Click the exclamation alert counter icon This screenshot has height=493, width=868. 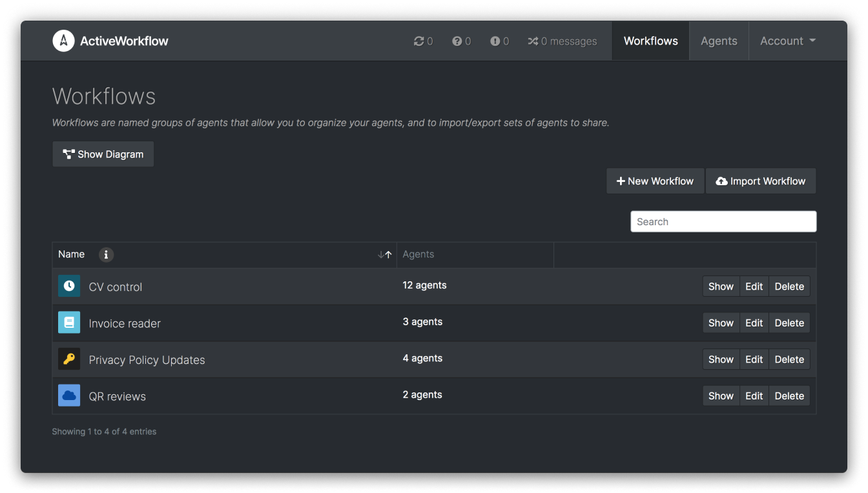pyautogui.click(x=495, y=41)
